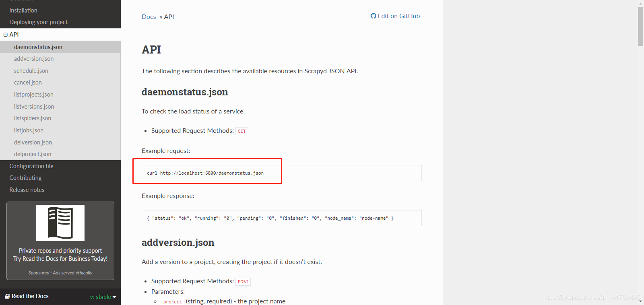Open the Contributing page
644x305 pixels.
(25, 178)
